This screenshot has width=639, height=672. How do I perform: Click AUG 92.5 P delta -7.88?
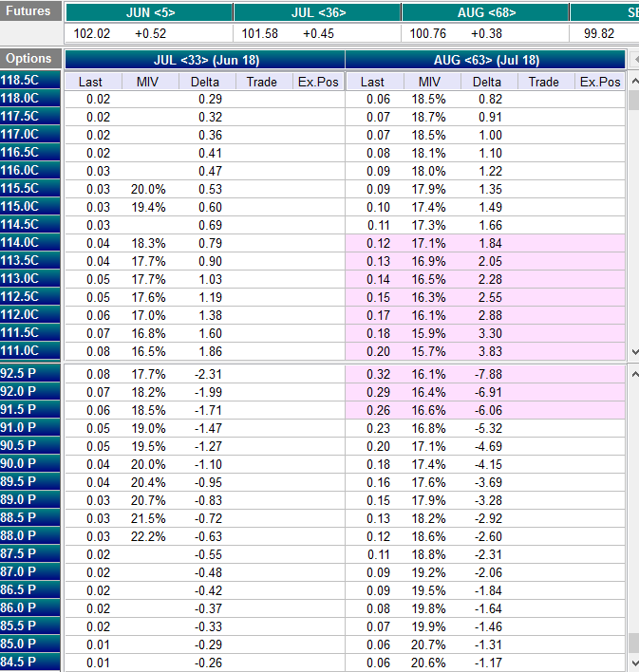point(488,374)
